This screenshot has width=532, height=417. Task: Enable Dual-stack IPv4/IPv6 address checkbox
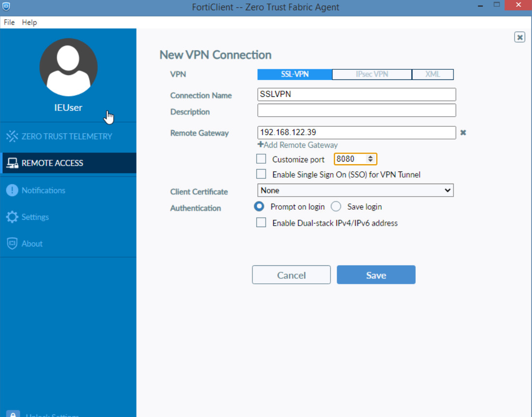[x=261, y=222]
